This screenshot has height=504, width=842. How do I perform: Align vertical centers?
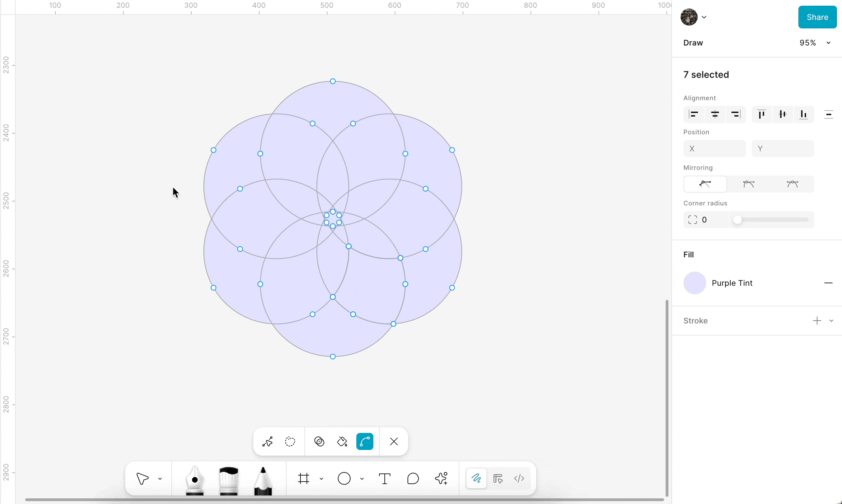[x=783, y=114]
